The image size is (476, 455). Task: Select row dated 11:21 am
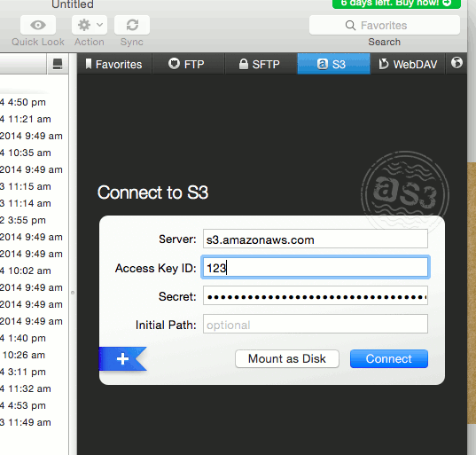pos(34,119)
